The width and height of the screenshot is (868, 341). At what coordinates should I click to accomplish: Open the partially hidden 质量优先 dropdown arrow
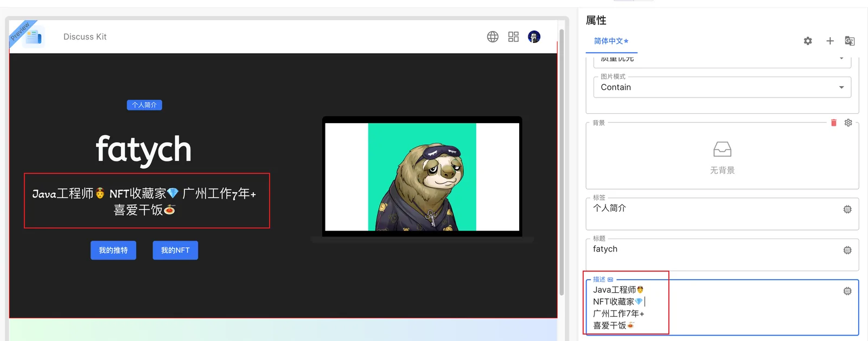841,58
